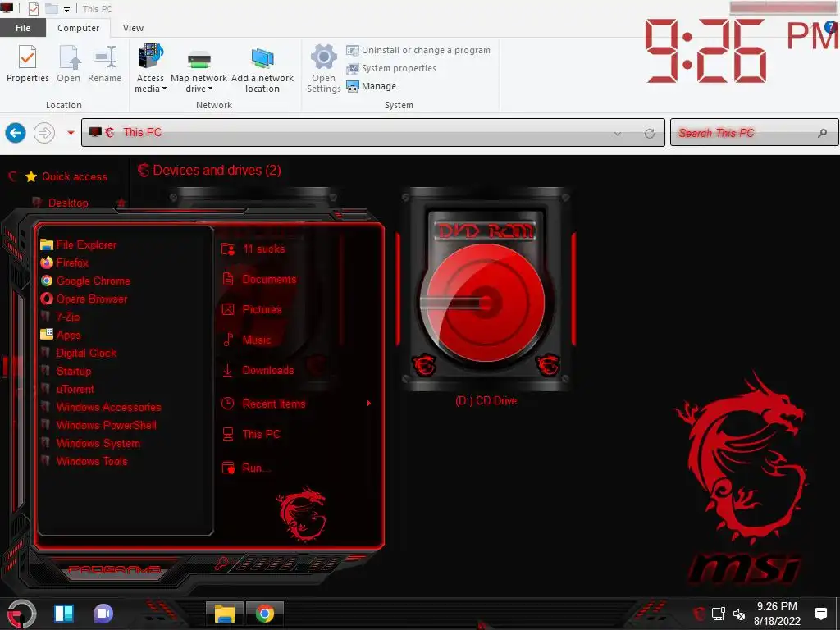Image resolution: width=840 pixels, height=630 pixels.
Task: Open the Properties ribbon button
Action: pos(27,64)
